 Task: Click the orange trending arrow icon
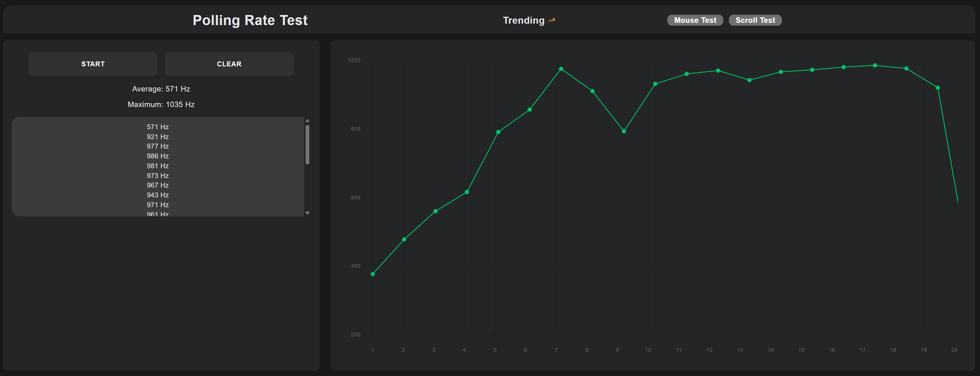pos(552,20)
